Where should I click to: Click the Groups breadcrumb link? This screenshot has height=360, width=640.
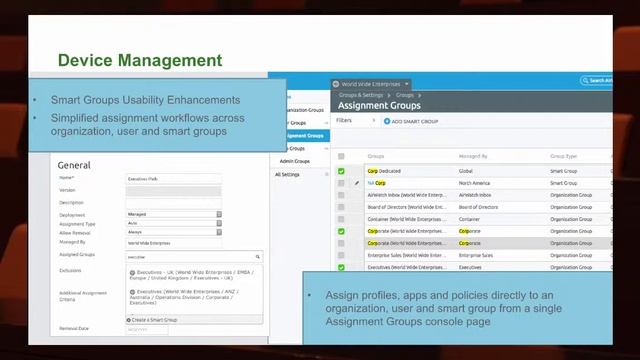(404, 95)
